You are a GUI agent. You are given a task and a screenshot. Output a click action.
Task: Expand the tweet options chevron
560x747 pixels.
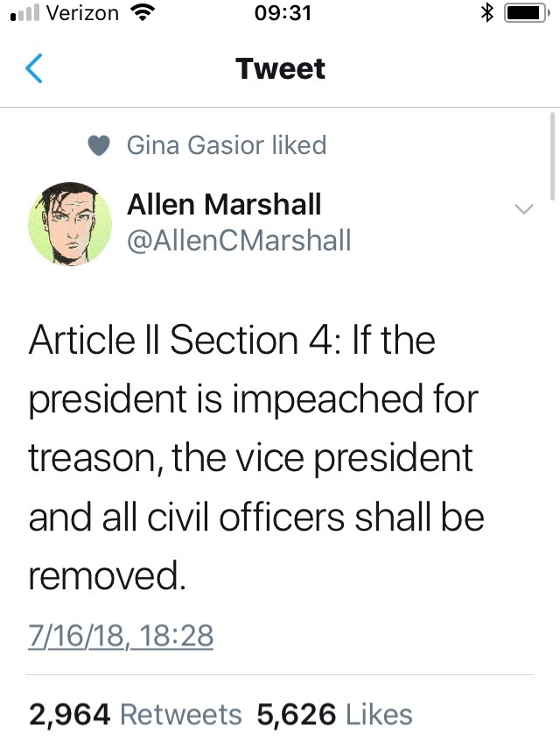523,209
